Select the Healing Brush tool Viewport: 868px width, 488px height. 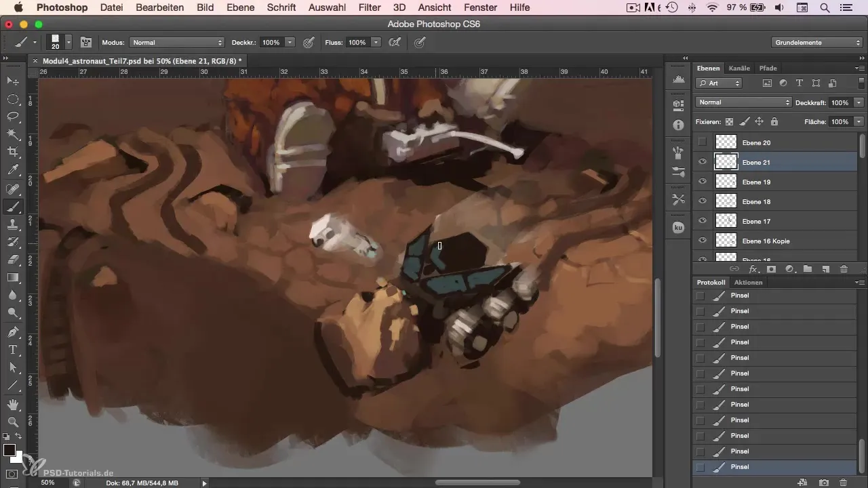(x=13, y=189)
